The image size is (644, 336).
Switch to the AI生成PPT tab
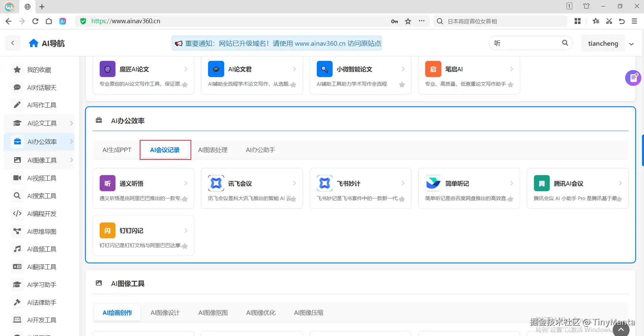point(116,150)
